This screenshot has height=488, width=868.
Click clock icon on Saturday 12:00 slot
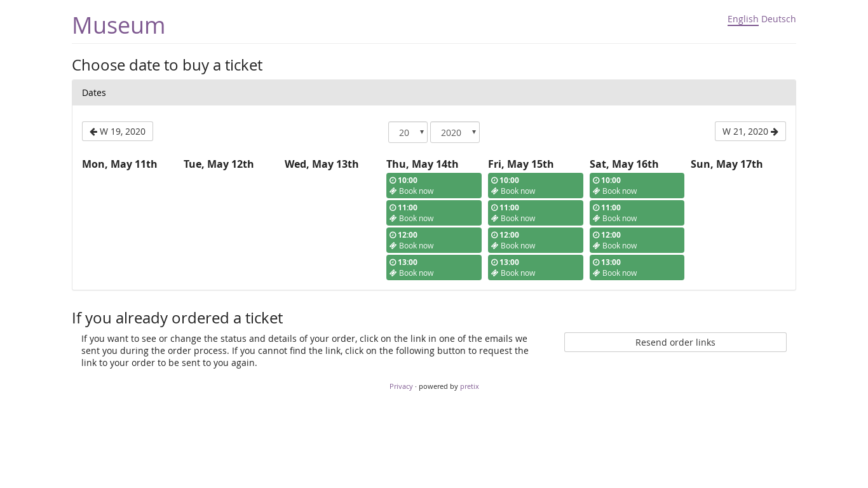[x=596, y=235]
